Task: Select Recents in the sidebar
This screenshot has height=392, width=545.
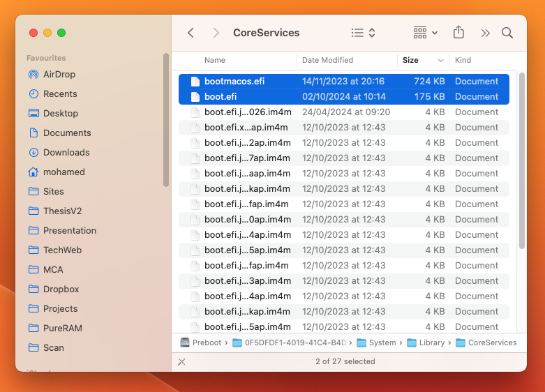Action: tap(59, 93)
